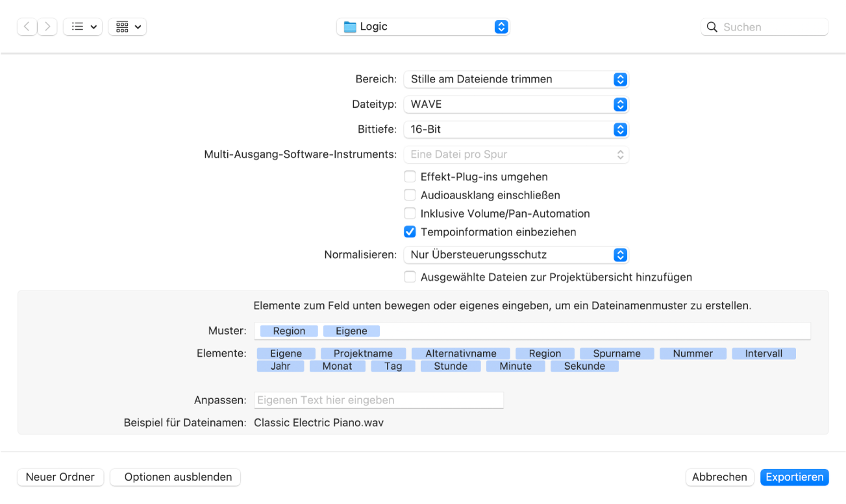Uncheck Tempoinformation einbeziehen
Screen dimensions: 846x504
410,232
